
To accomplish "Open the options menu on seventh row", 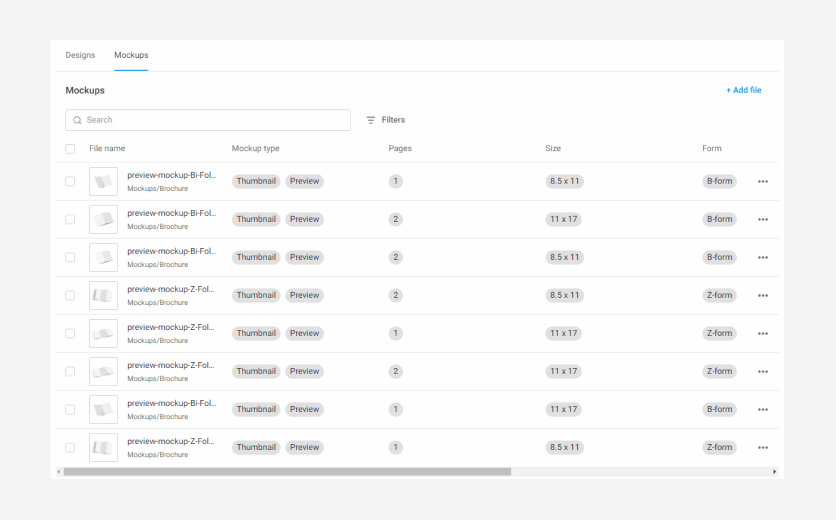I will pyautogui.click(x=763, y=410).
